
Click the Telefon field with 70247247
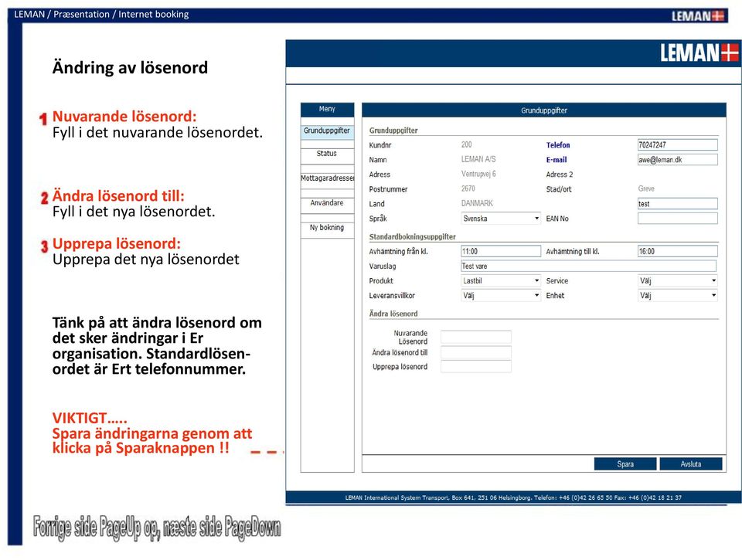tap(678, 145)
